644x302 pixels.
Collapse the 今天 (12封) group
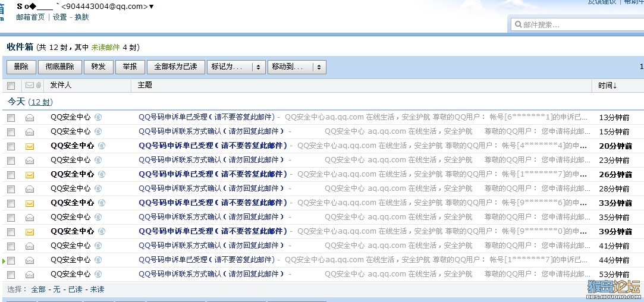[30, 102]
